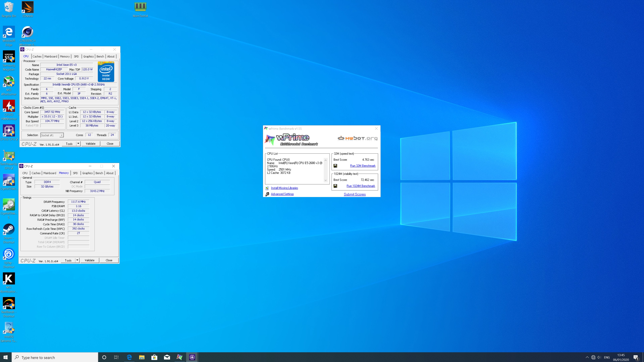This screenshot has height=362, width=644.
Task: Open the network icon in system tray
Action: pyautogui.click(x=593, y=357)
